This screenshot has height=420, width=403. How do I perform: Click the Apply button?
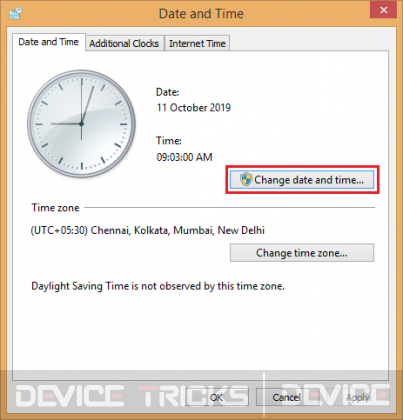(357, 397)
